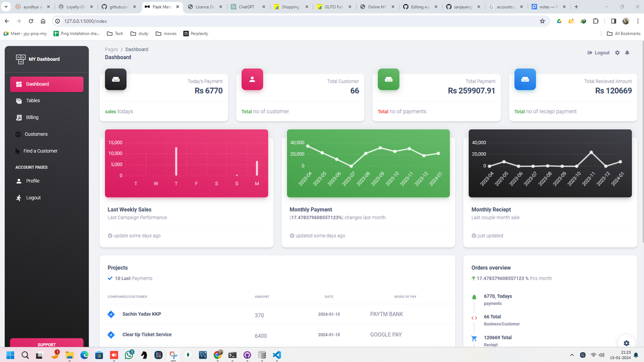Click the Logout button at top right
The image size is (644, 362).
point(598,52)
